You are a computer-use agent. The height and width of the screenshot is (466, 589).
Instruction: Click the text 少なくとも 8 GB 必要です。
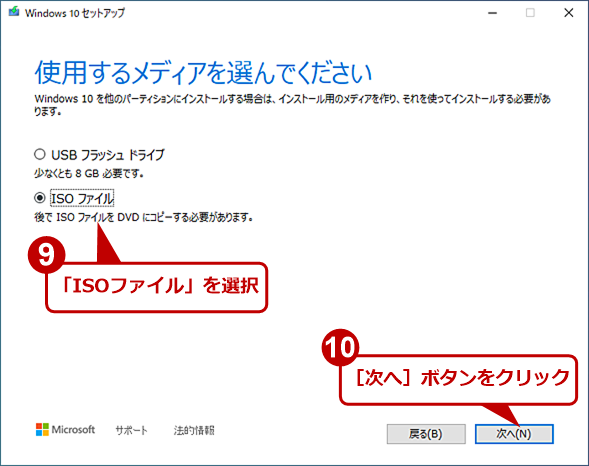coord(89,173)
